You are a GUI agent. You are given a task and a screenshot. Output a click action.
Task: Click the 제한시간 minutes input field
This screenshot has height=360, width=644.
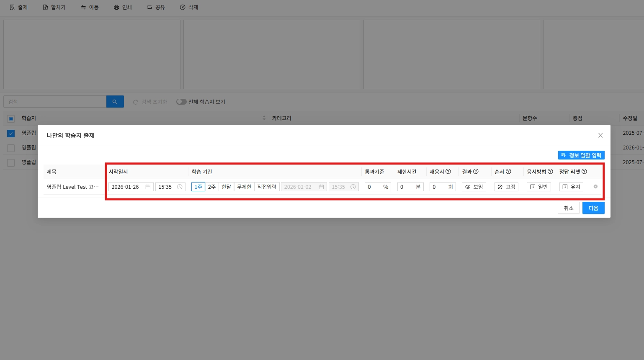coord(410,187)
